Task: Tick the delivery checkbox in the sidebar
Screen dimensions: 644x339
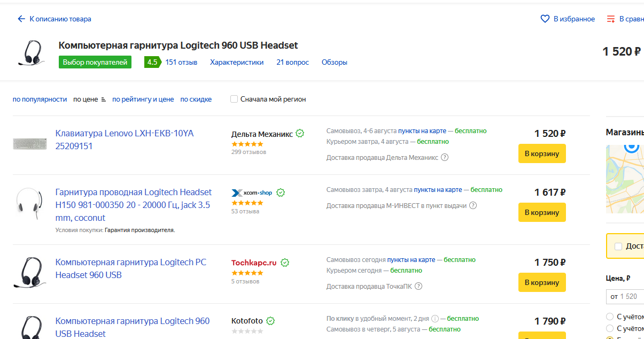Action: [618, 246]
